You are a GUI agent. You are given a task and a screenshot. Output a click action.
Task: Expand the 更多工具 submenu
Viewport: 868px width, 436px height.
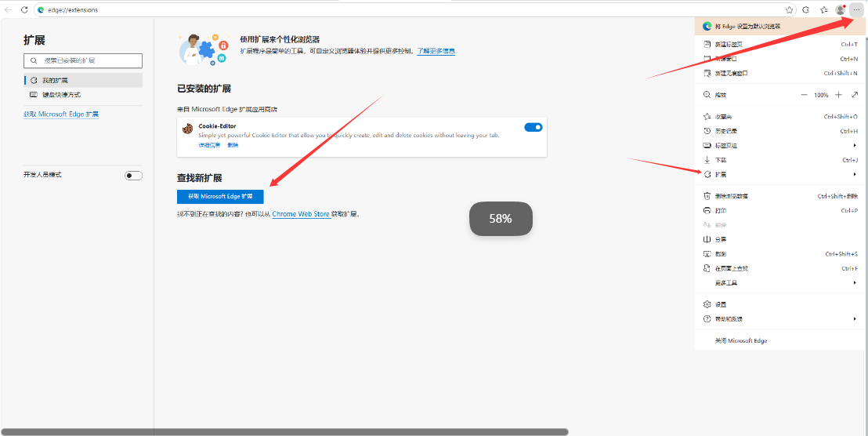tap(779, 282)
